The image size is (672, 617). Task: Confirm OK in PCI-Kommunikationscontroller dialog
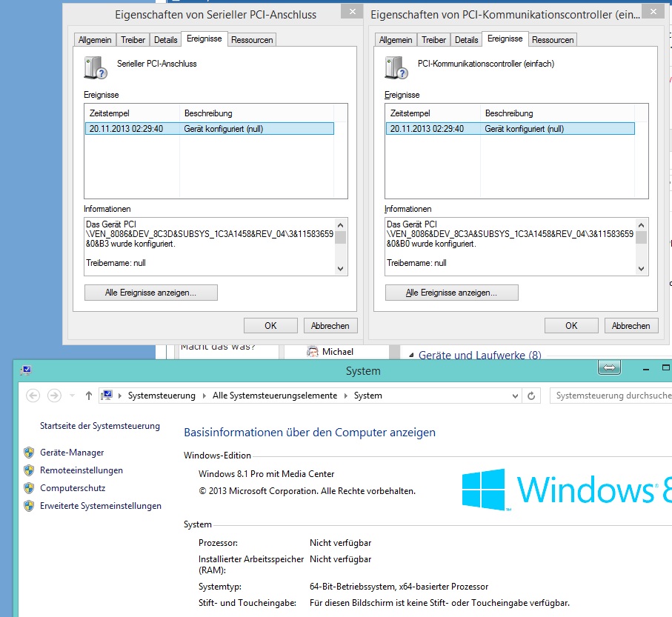pyautogui.click(x=571, y=326)
